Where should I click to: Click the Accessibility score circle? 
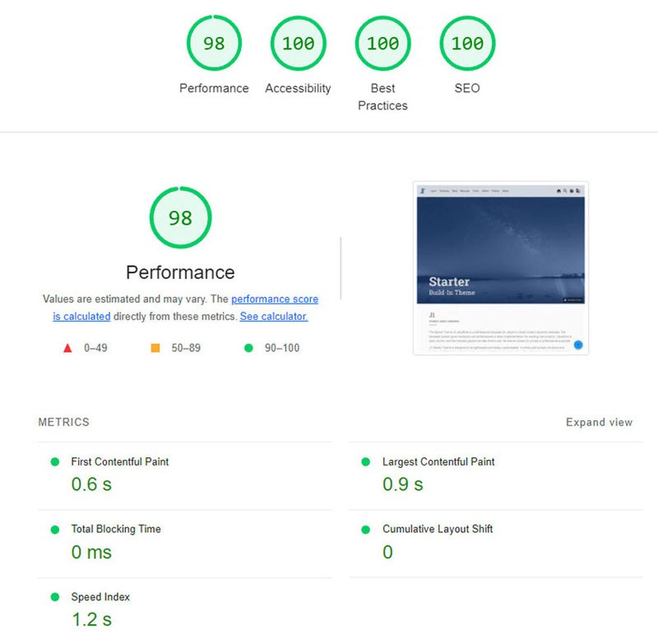(x=298, y=43)
